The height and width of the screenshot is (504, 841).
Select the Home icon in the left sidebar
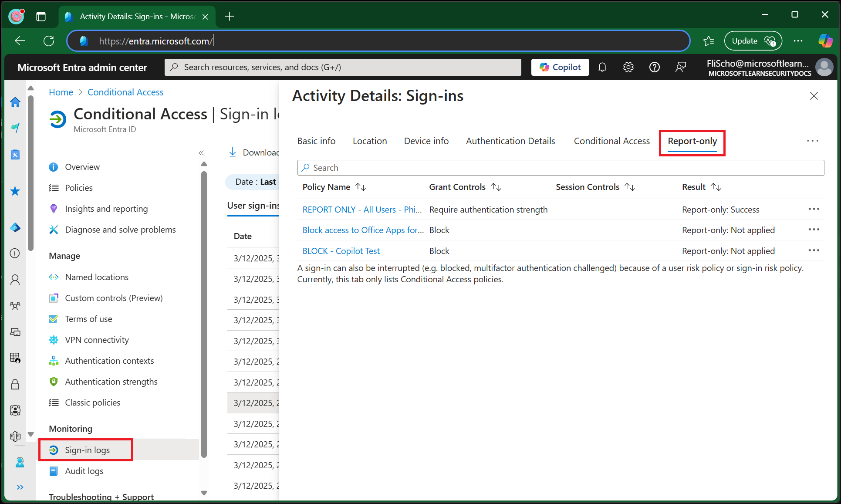(15, 102)
